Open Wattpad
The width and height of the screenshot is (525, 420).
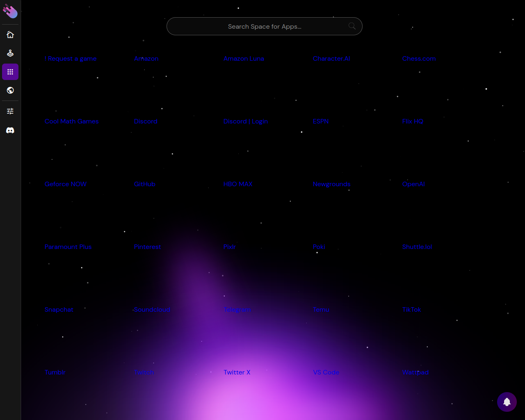(415, 372)
